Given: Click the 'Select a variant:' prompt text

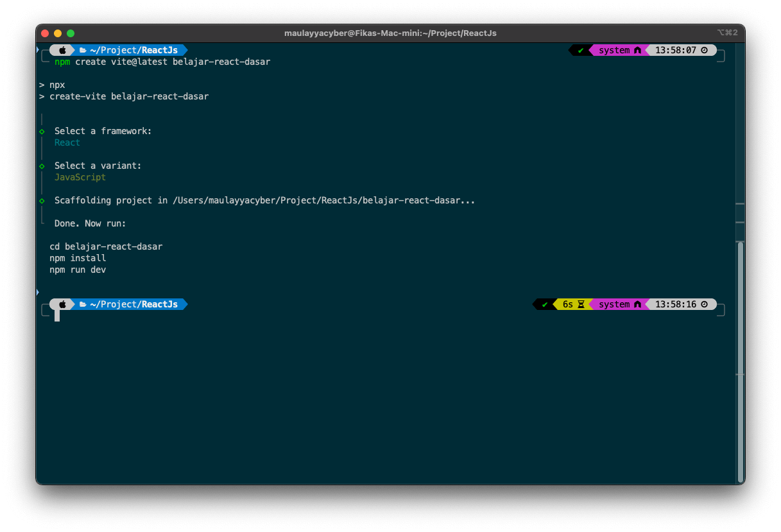Looking at the screenshot, I should [x=98, y=166].
